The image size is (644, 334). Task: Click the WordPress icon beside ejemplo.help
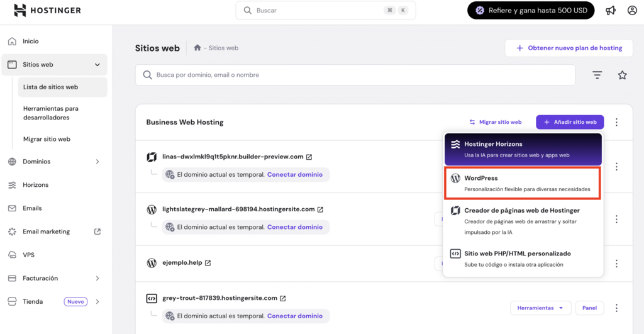point(152,263)
